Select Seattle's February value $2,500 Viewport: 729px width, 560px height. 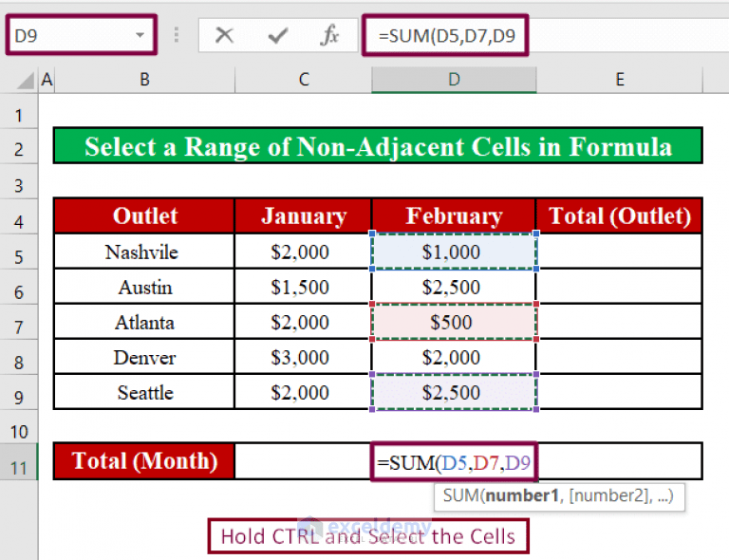454,392
